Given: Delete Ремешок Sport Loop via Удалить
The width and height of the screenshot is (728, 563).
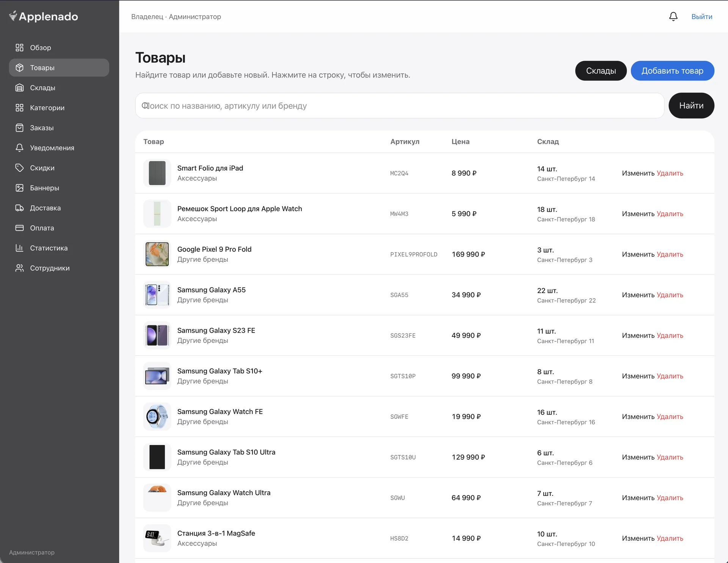Looking at the screenshot, I should click(x=670, y=214).
